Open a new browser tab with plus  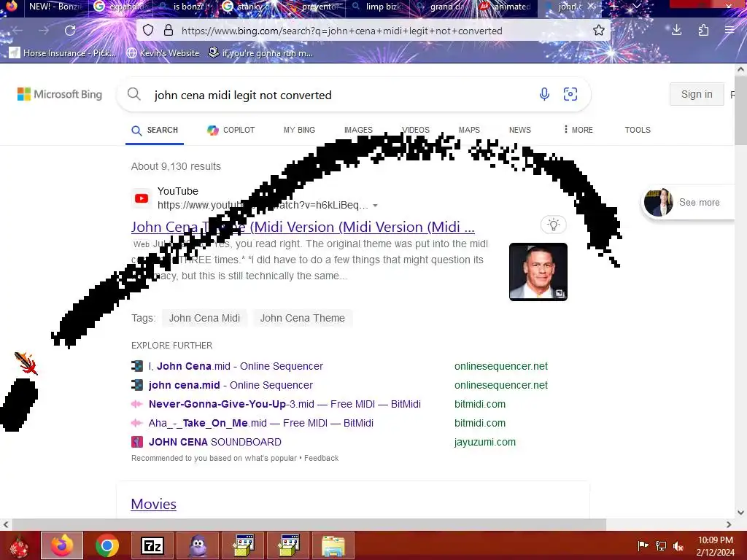[614, 7]
